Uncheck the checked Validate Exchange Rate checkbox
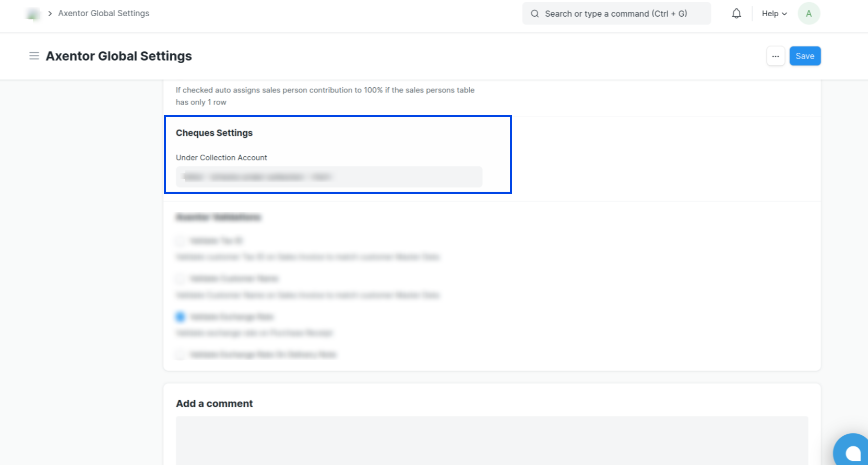The image size is (868, 465). [x=180, y=317]
